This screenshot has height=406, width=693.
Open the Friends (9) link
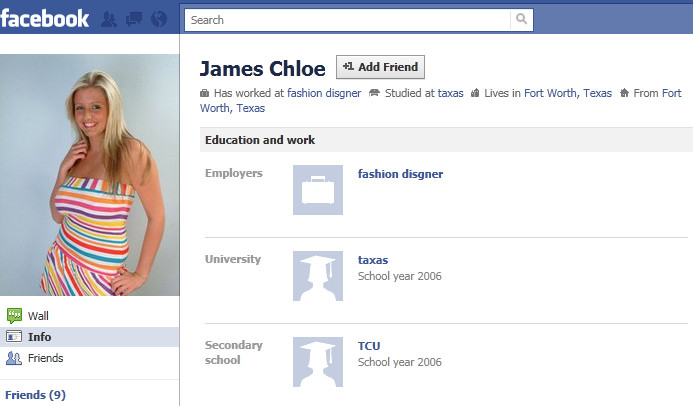click(x=35, y=395)
